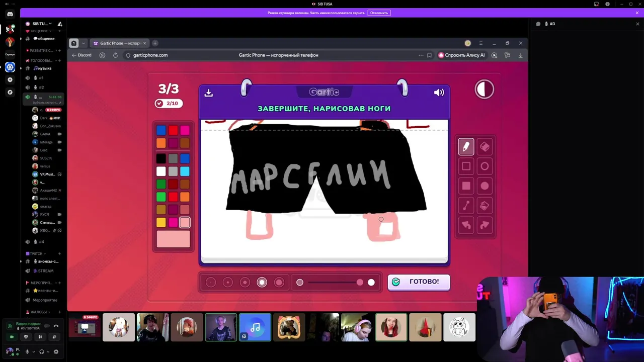Open noise suppression waveform icon
Screen dimensions: 644x362
click(x=47, y=326)
